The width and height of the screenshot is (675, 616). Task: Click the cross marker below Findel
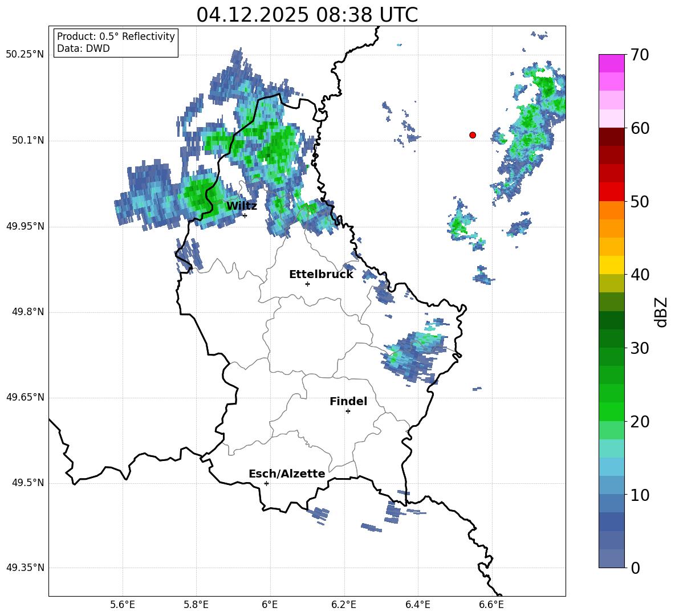coord(348,411)
